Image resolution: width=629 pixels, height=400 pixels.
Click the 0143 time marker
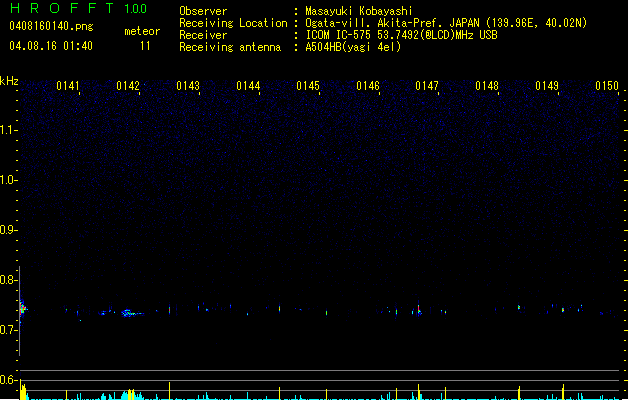(188, 86)
